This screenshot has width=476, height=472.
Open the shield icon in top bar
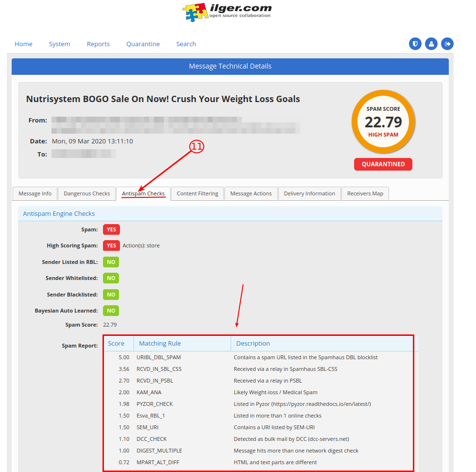415,44
